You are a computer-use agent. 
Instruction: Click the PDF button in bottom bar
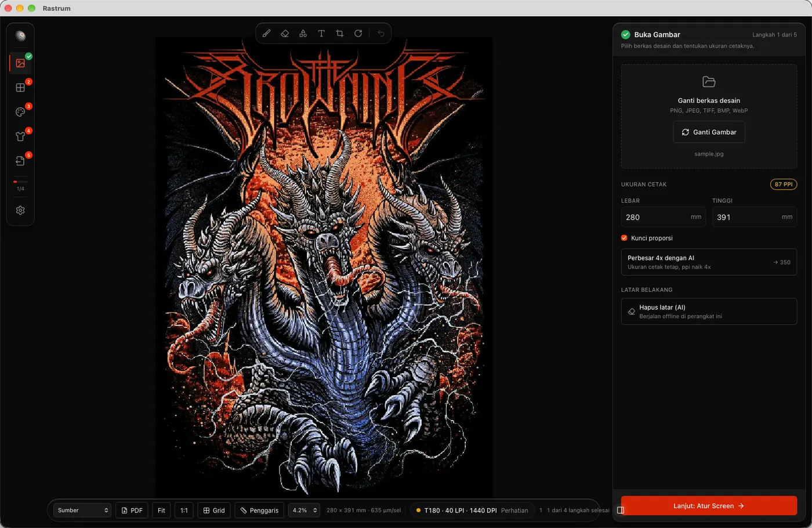[132, 511]
